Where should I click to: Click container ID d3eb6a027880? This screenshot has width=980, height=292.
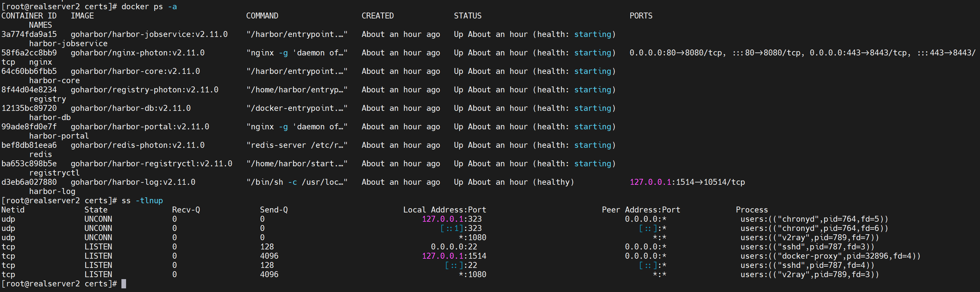coord(29,182)
